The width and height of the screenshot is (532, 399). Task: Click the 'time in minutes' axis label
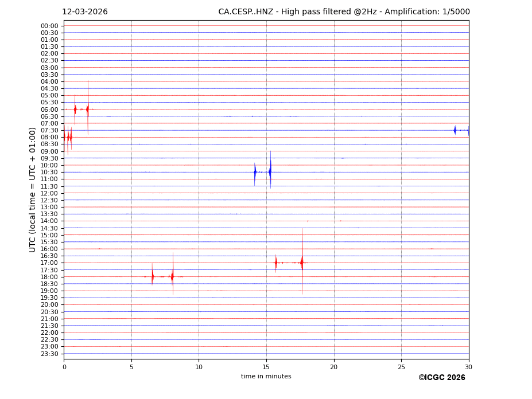click(266, 377)
